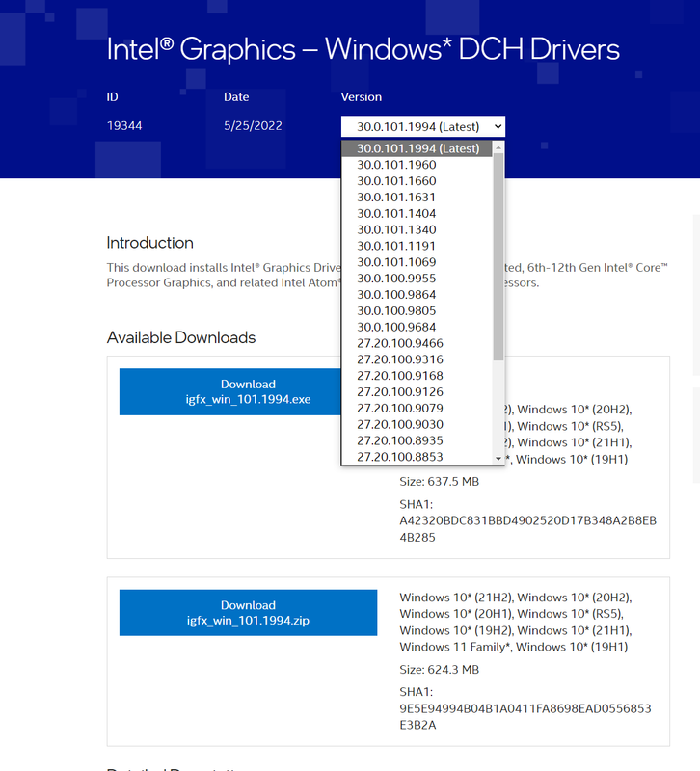Image resolution: width=700 pixels, height=771 pixels.
Task: Click the date 5/25/2022
Action: coord(253,126)
